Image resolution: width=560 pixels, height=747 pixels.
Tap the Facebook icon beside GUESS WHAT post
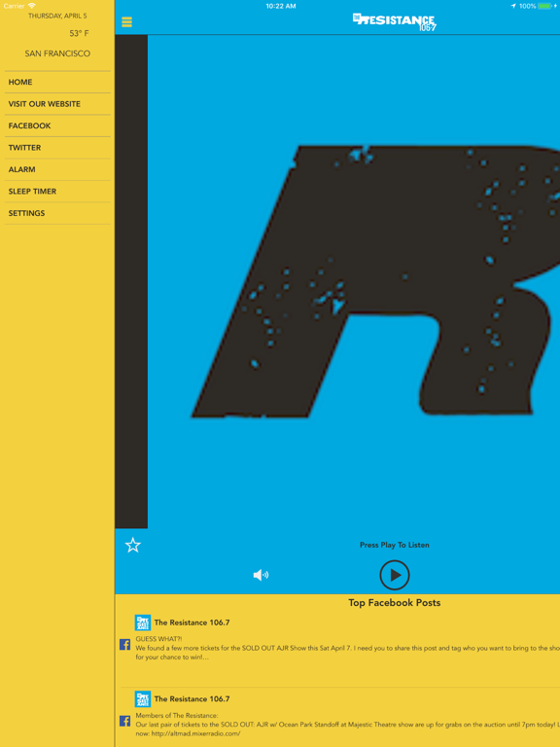pos(124,645)
